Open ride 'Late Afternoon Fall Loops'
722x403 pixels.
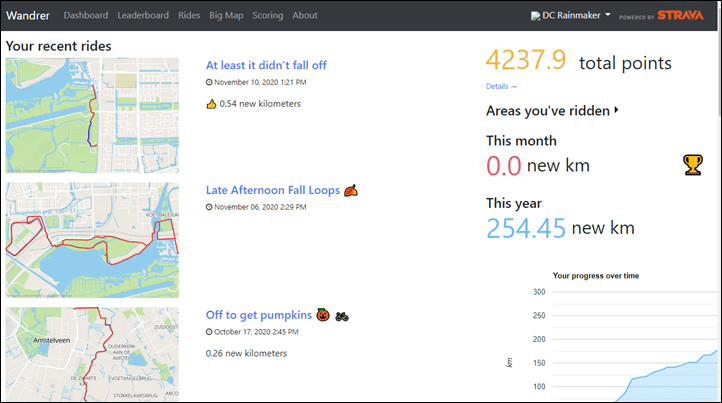(x=273, y=190)
